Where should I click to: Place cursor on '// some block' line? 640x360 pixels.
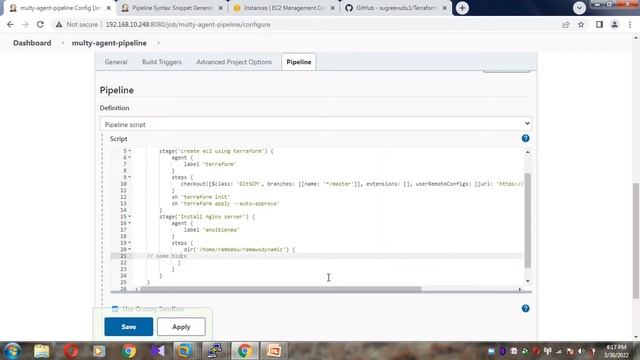point(167,256)
